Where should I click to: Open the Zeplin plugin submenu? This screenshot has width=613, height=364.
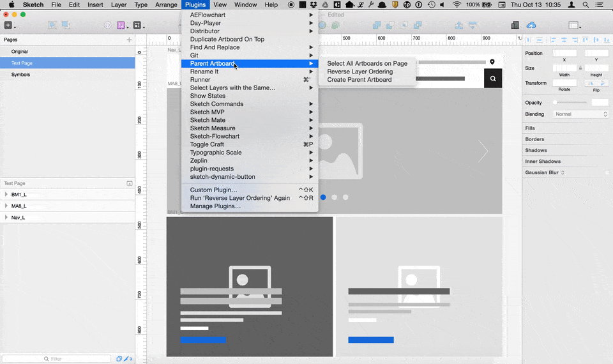(250, 161)
